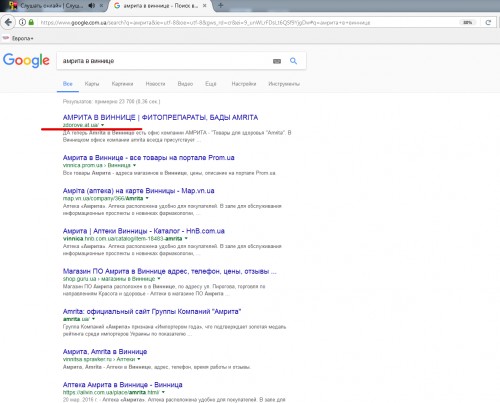Expand dropdown arrow next to allwin.com.ua URL
Image resolution: width=500 pixels, height=403 pixels.
click(163, 392)
